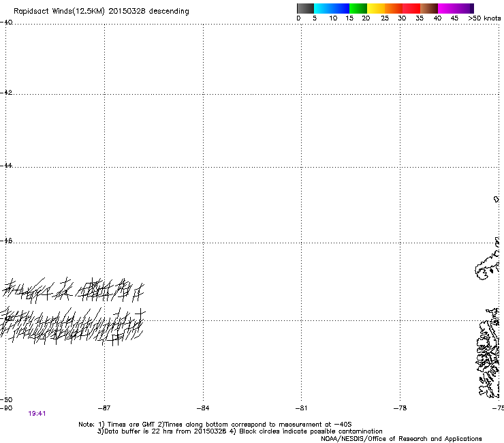Viewport: 504px width, 443px height.
Task: Click the -84 longitude axis label
Action: (203, 408)
